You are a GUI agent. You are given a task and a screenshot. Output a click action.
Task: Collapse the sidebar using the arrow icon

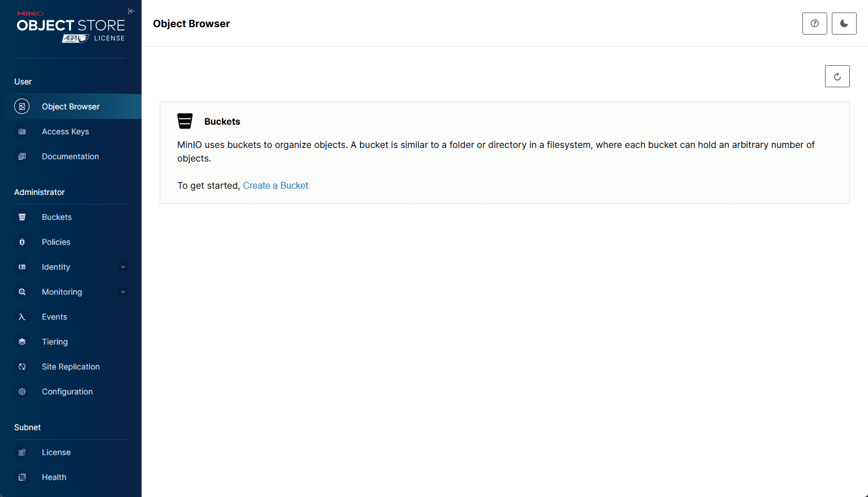click(x=131, y=11)
